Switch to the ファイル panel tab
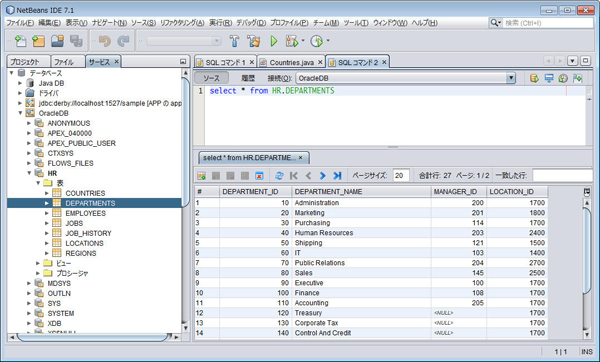The height and width of the screenshot is (362, 600). [64, 62]
